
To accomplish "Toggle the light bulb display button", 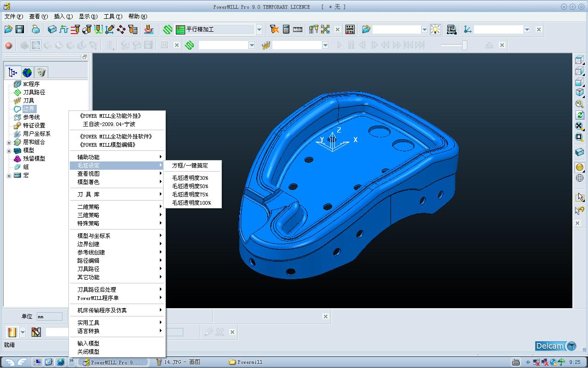I will pyautogui.click(x=435, y=29).
